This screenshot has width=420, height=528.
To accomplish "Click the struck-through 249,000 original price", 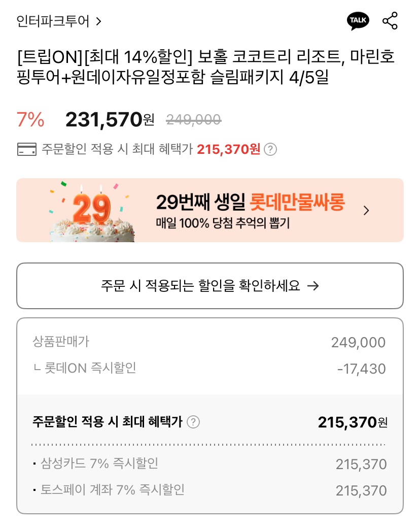I will pos(193,119).
